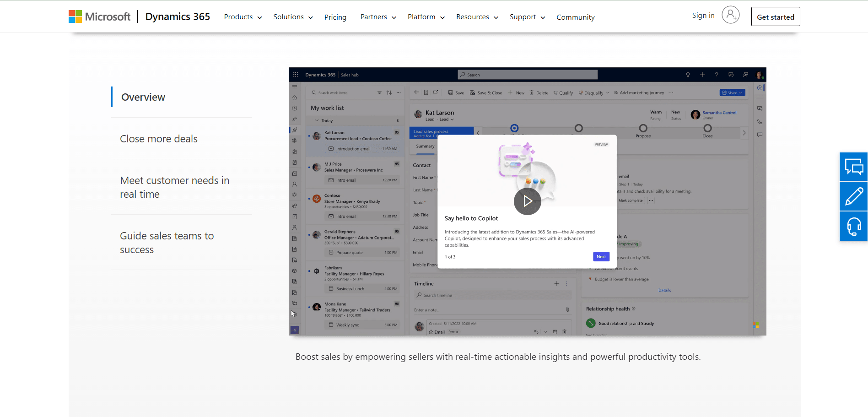
Task: Select Guide sales teams to success
Action: 167,243
